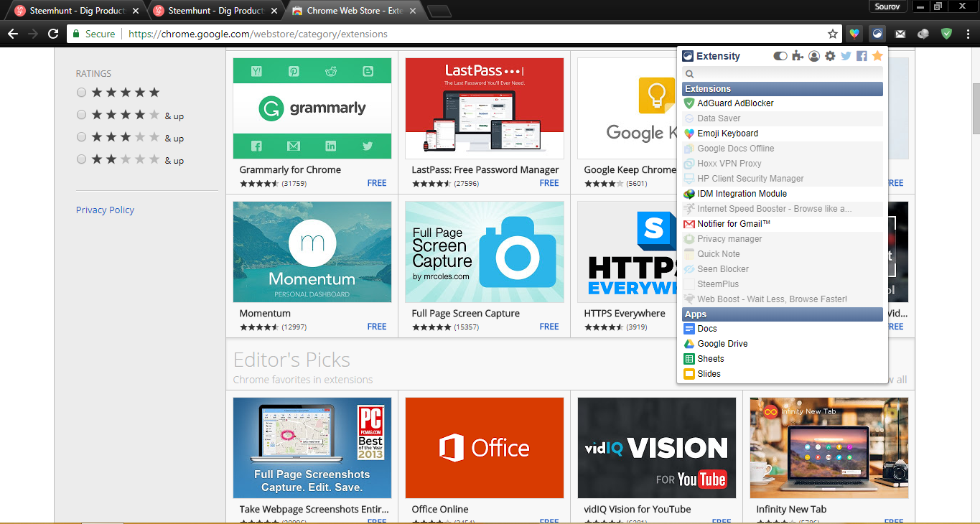Open Chrome three-dot menu
Screen dimensions: 980x524
point(967,34)
